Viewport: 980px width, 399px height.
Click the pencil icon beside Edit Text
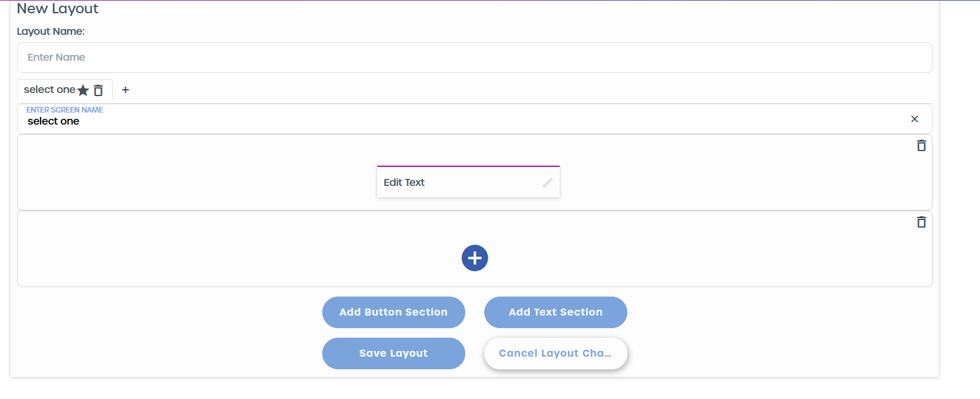(x=548, y=182)
